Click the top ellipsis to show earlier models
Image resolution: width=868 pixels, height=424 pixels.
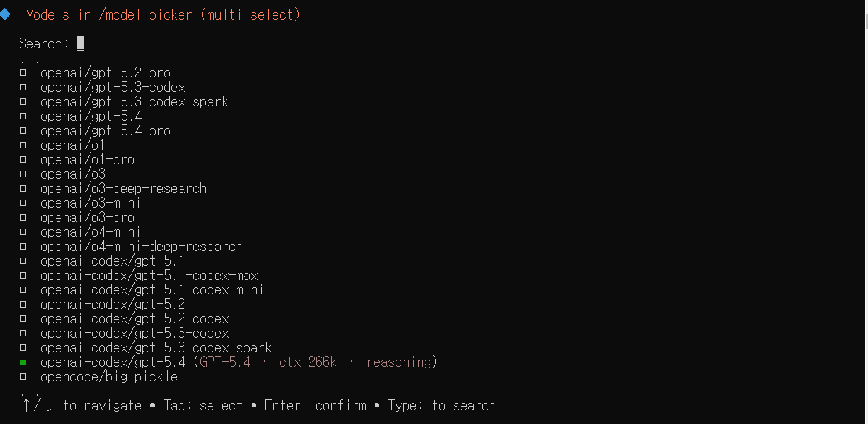tap(30, 61)
